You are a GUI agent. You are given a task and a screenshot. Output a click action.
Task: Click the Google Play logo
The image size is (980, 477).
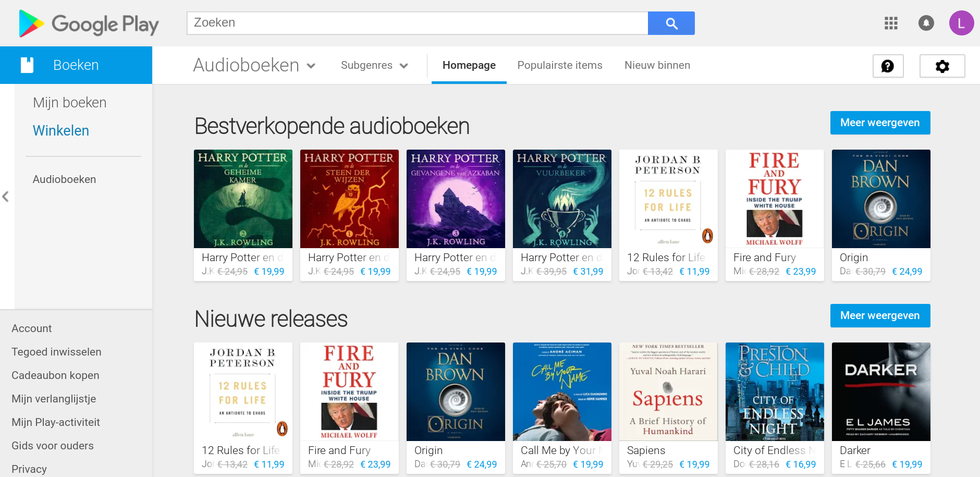(x=89, y=24)
